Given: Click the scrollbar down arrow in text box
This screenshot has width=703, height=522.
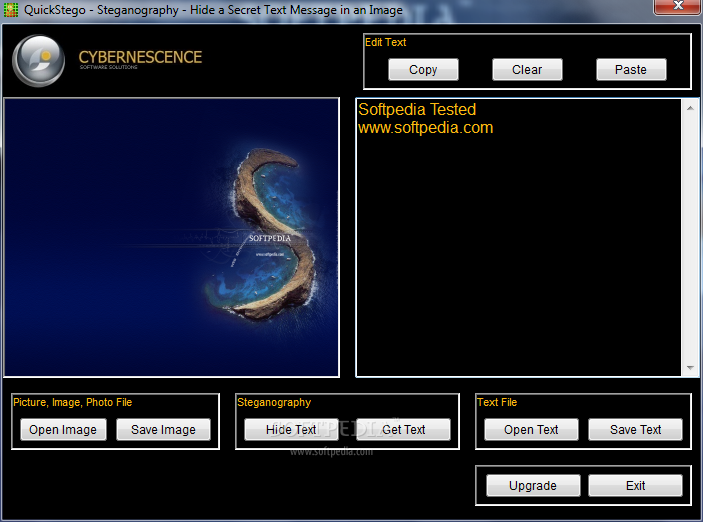Looking at the screenshot, I should [x=690, y=368].
